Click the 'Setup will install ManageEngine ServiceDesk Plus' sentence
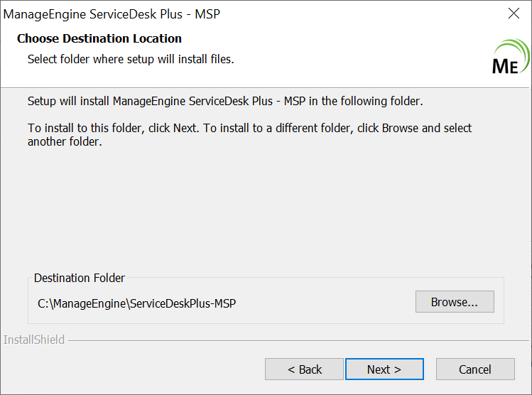 [225, 101]
